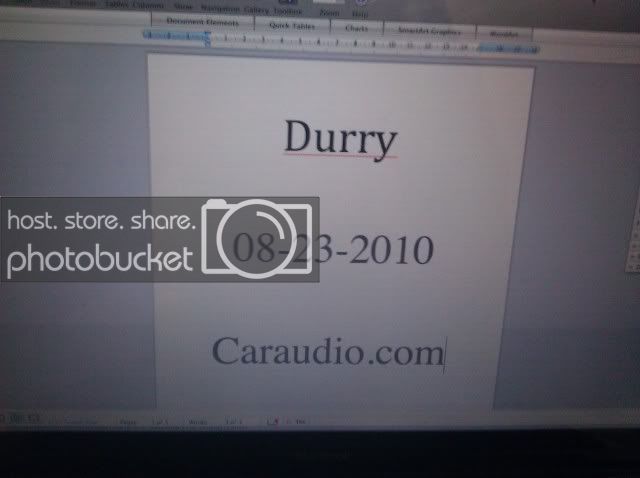Screen dimensions: 640x478
Task: Open the Quick Tables gallery tab
Action: coord(292,26)
